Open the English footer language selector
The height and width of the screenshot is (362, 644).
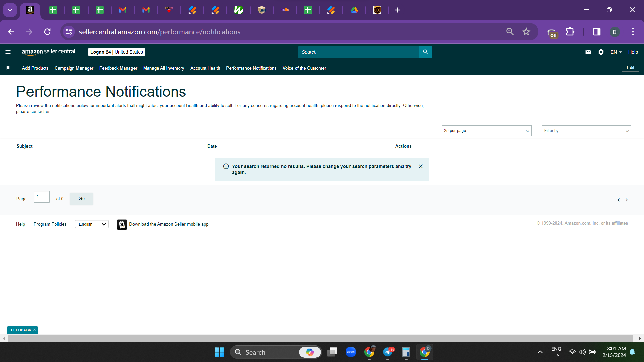tap(92, 224)
